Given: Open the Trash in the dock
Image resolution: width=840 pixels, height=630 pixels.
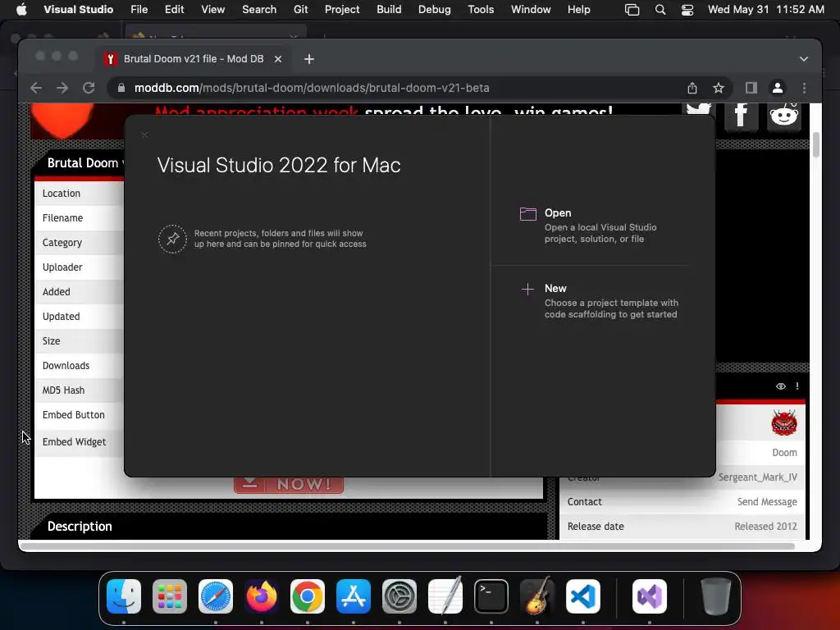Looking at the screenshot, I should (715, 596).
